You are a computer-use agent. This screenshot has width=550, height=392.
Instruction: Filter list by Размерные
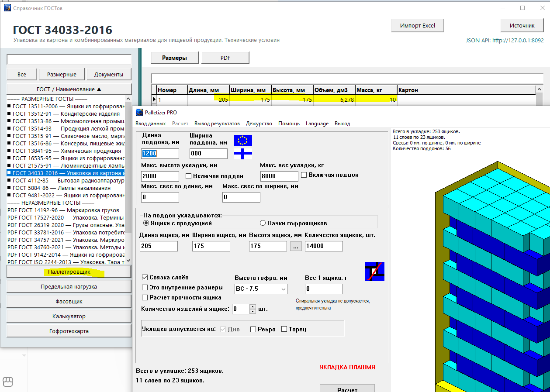pos(62,74)
